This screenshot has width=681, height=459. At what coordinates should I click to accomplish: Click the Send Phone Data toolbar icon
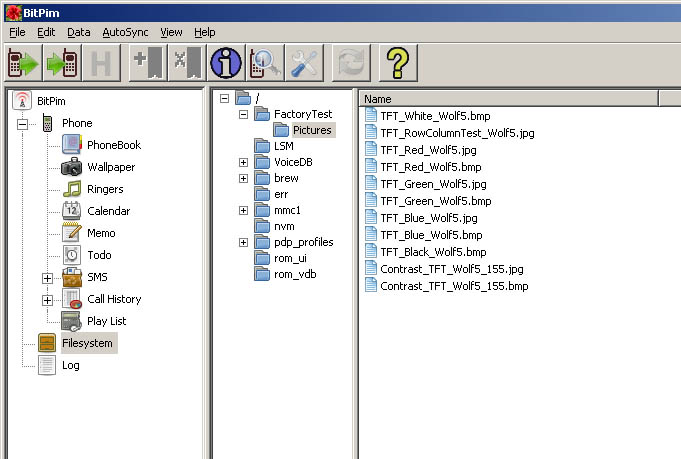62,63
